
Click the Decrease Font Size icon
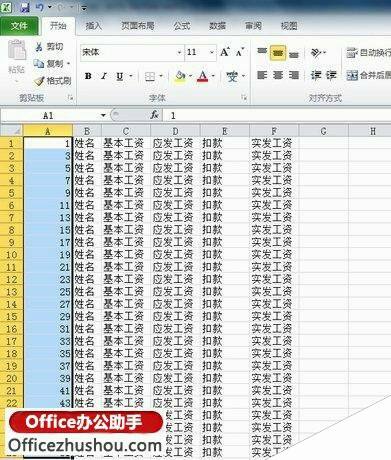[x=240, y=52]
